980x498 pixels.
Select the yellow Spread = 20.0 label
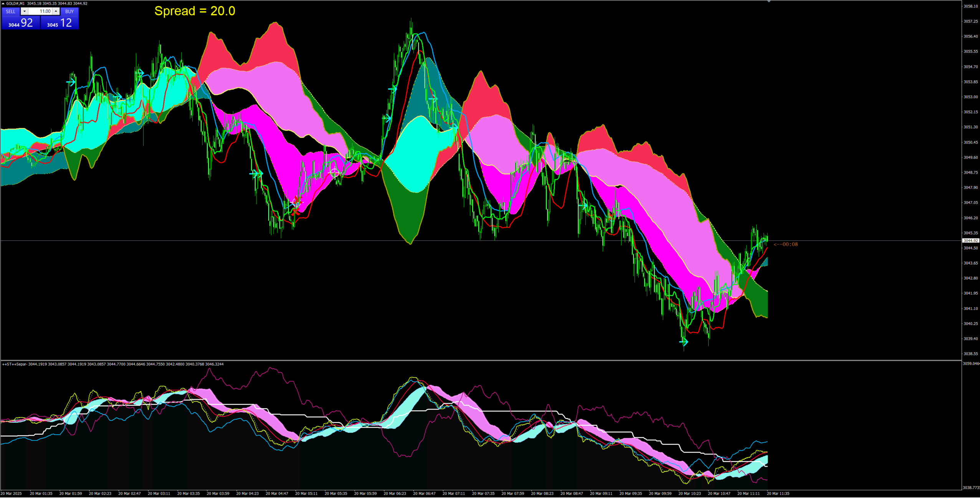(x=195, y=11)
